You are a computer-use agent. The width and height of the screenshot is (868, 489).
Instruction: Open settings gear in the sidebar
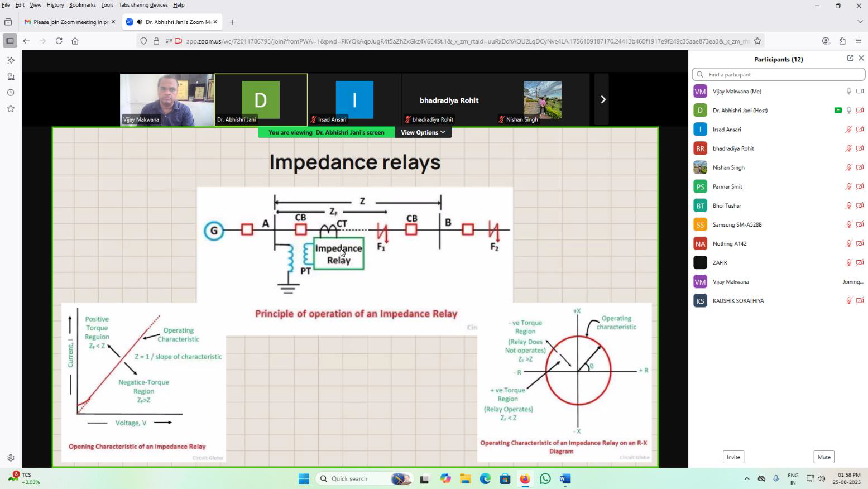[x=11, y=458]
